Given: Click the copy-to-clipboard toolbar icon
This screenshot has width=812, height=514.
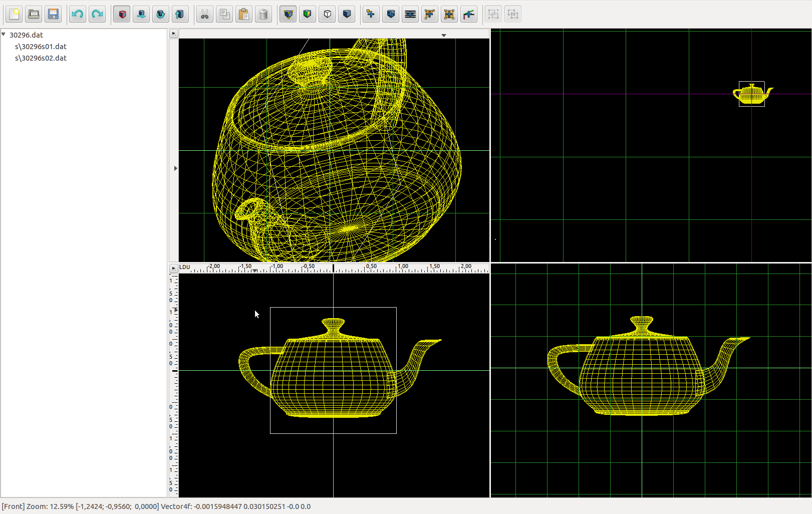Looking at the screenshot, I should (x=224, y=14).
